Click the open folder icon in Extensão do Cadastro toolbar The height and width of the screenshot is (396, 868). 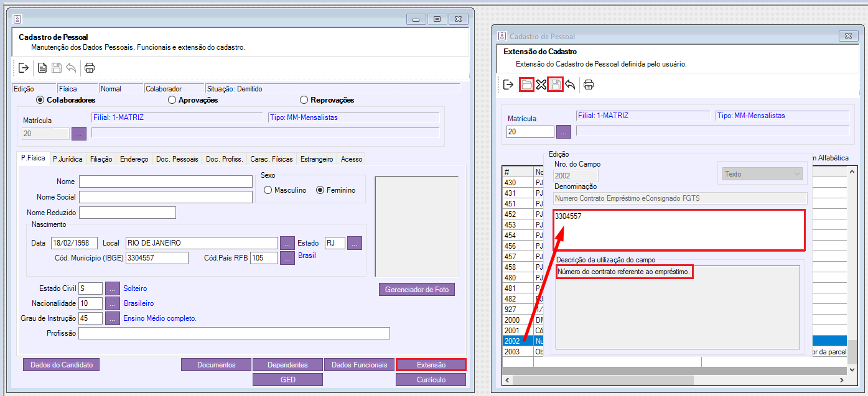pyautogui.click(x=526, y=85)
